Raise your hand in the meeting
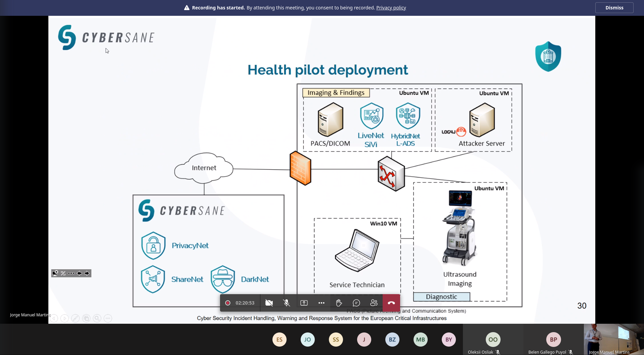This screenshot has width=644, height=355. (339, 303)
